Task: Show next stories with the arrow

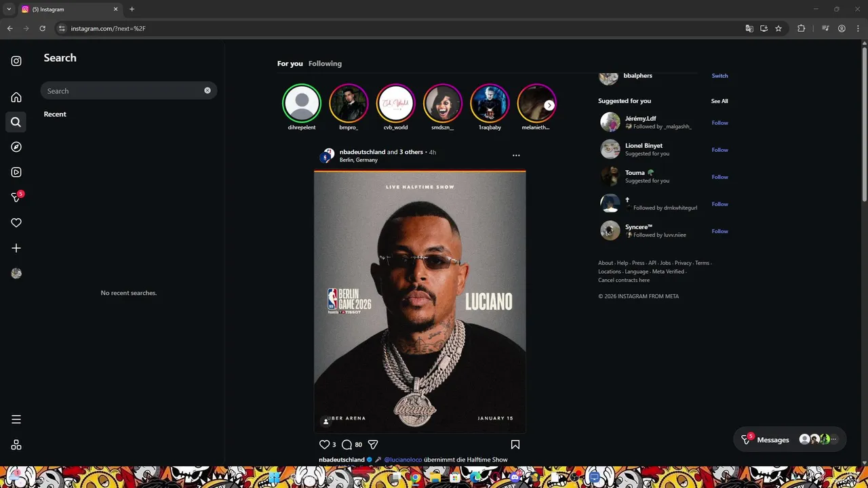Action: 549,105
